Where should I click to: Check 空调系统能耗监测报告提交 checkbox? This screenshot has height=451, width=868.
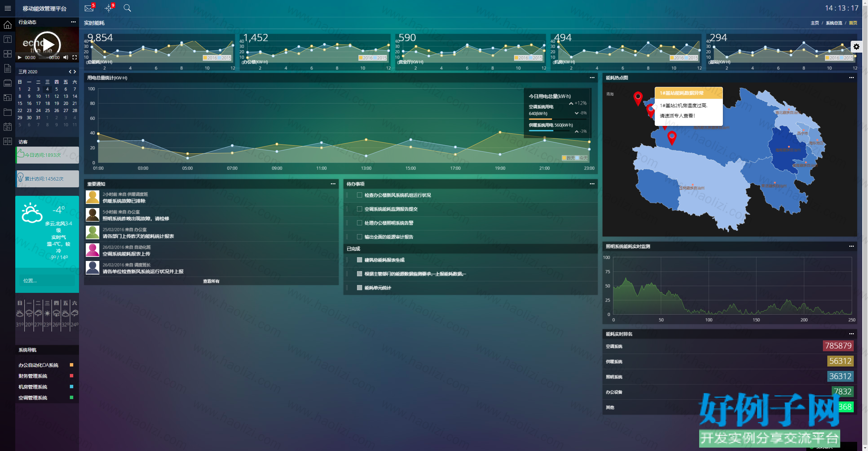(359, 209)
